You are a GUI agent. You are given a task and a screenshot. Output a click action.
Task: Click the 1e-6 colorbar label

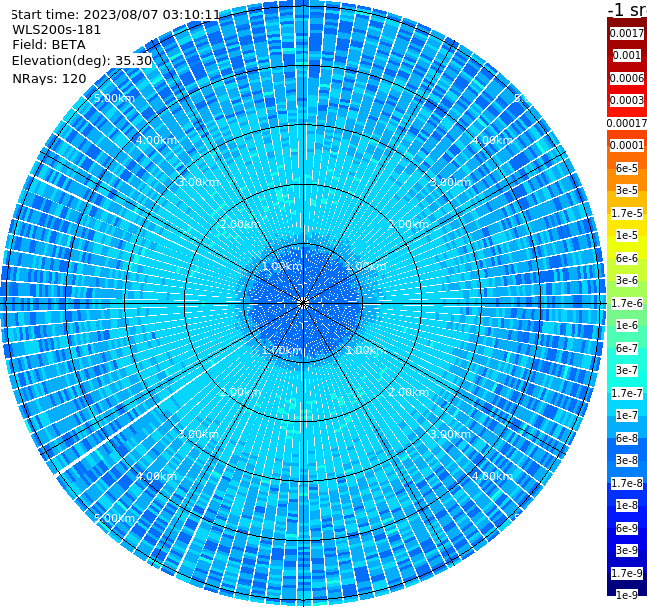[627, 325]
